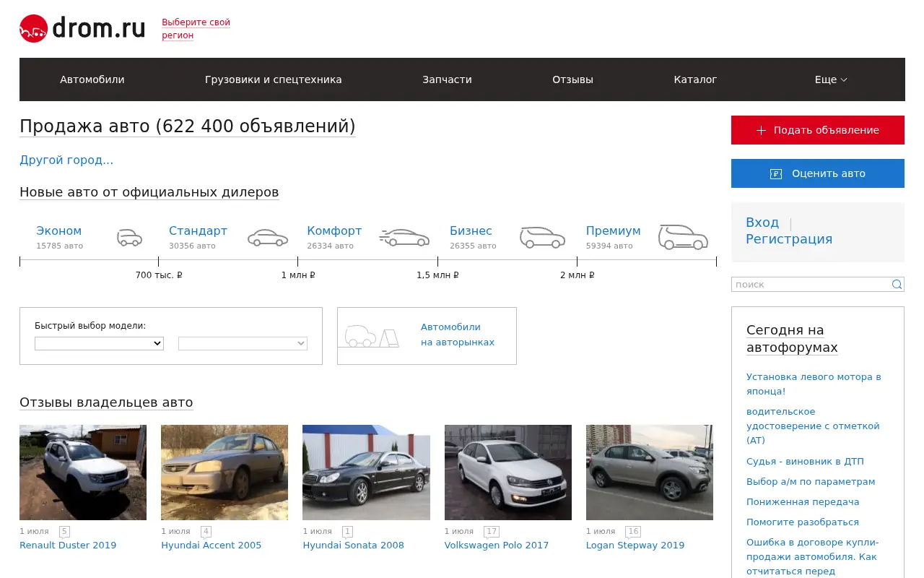Click the Business class SUV icon
This screenshot has width=924, height=578.
pyautogui.click(x=543, y=238)
